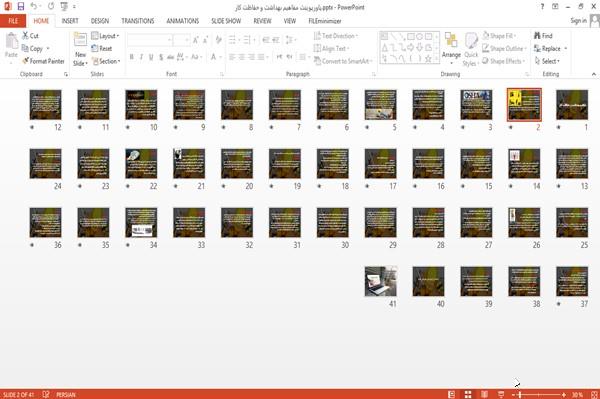The height and width of the screenshot is (399, 600).
Task: Expand the Shape Outline menu
Action: pyautogui.click(x=504, y=49)
